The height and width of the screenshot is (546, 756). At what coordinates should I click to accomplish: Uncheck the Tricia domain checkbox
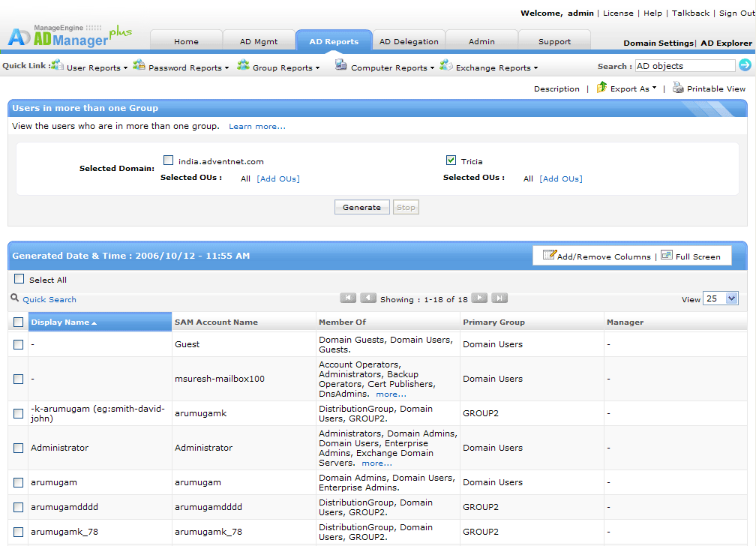pos(451,160)
